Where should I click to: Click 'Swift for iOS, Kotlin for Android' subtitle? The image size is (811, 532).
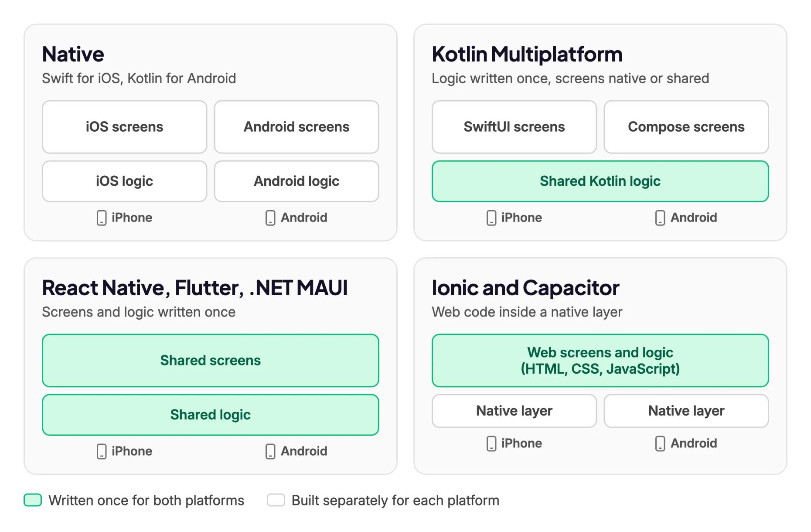pos(139,78)
